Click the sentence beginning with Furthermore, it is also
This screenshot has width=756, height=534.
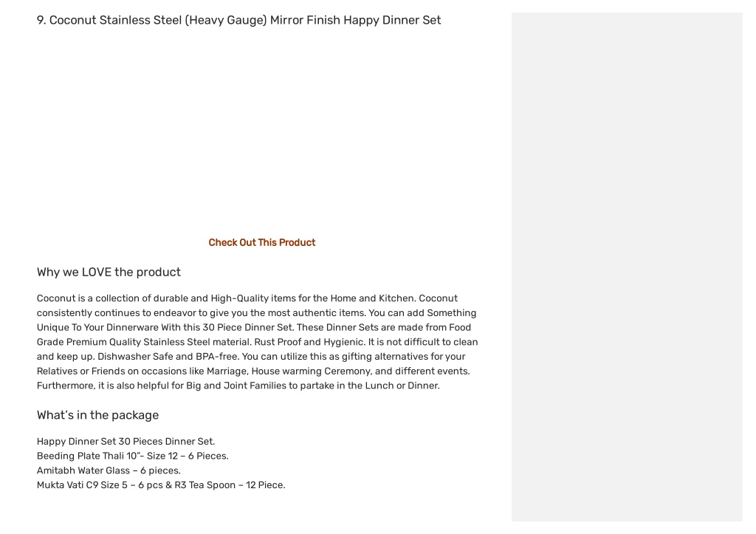pyautogui.click(x=238, y=386)
